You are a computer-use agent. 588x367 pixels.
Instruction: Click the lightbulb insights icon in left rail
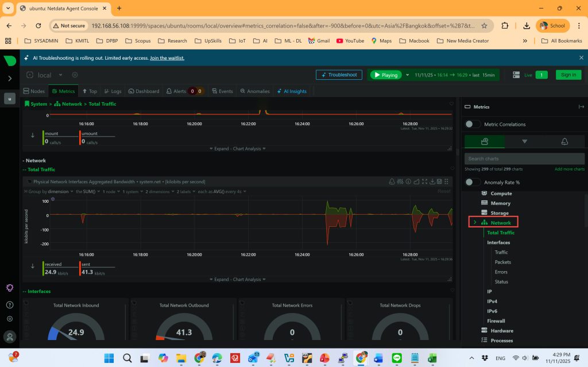[10, 288]
